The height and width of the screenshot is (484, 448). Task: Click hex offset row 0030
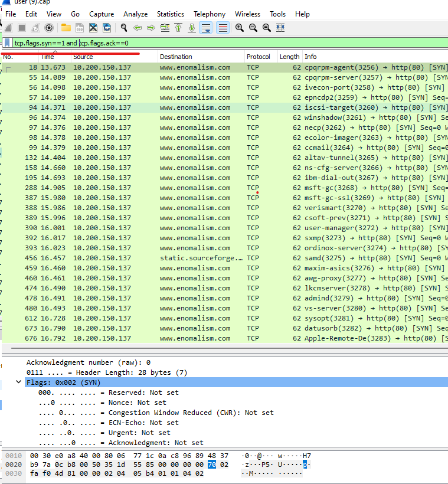point(14,473)
